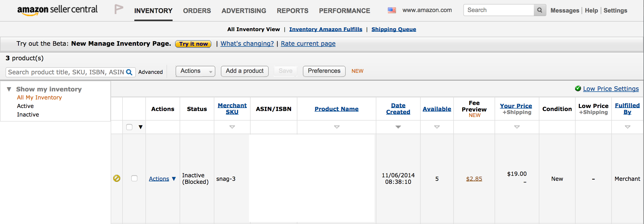Open Settings in the header
This screenshot has width=644, height=224.
coord(615,11)
